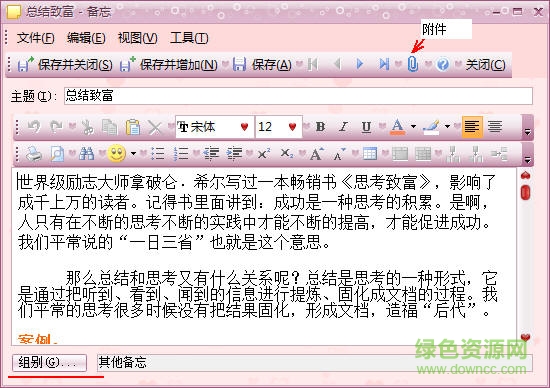Image resolution: width=550 pixels, height=388 pixels.
Task: Open the 编辑(E) menu
Action: click(x=86, y=38)
